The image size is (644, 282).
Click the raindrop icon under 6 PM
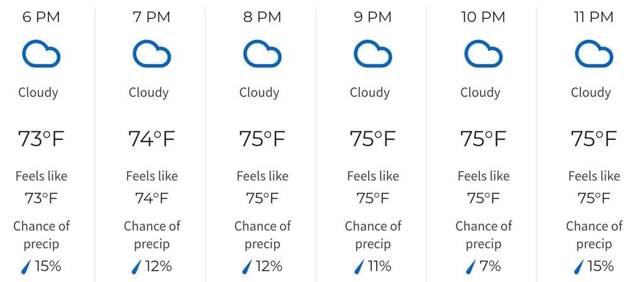tap(26, 267)
